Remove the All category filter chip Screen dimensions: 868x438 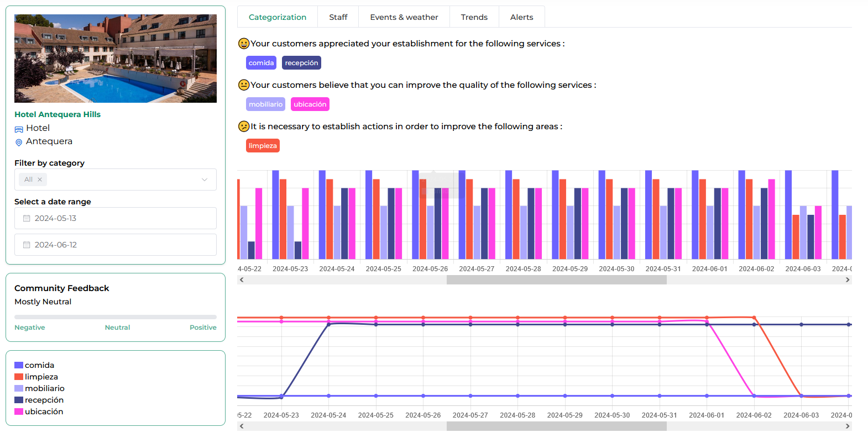40,180
